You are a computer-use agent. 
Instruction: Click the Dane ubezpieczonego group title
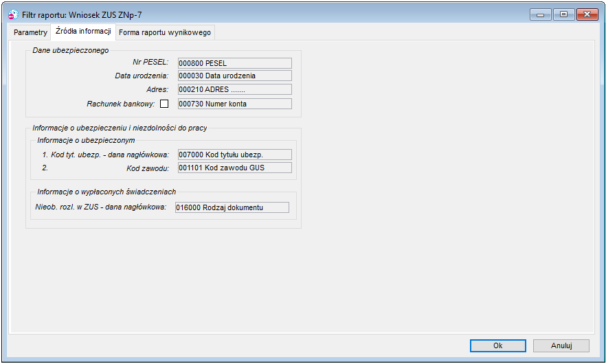point(70,50)
